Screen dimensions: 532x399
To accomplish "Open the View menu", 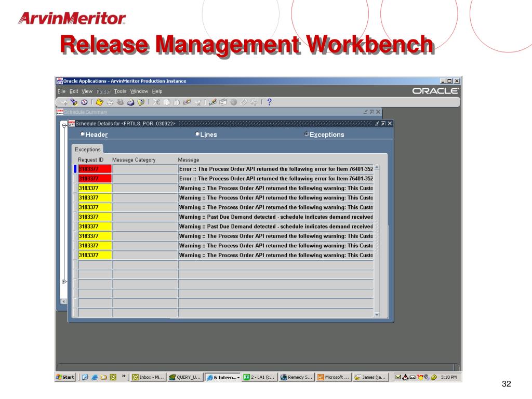I will click(x=87, y=91).
